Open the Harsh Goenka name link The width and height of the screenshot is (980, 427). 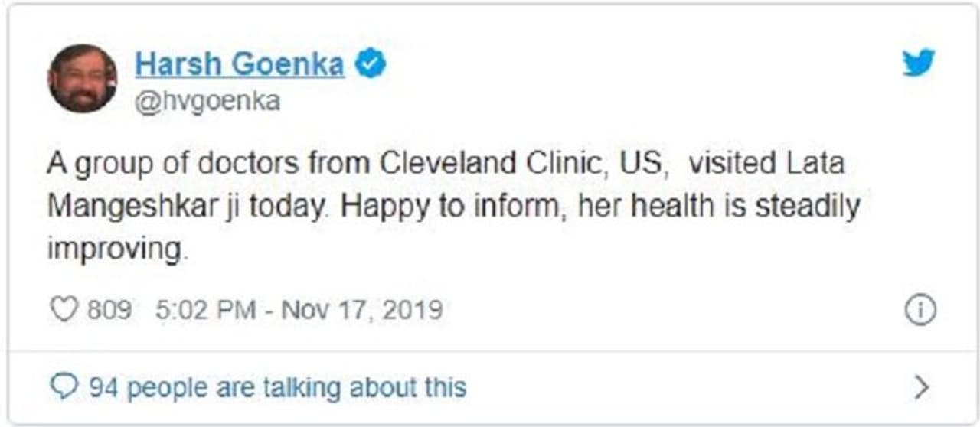(x=239, y=64)
